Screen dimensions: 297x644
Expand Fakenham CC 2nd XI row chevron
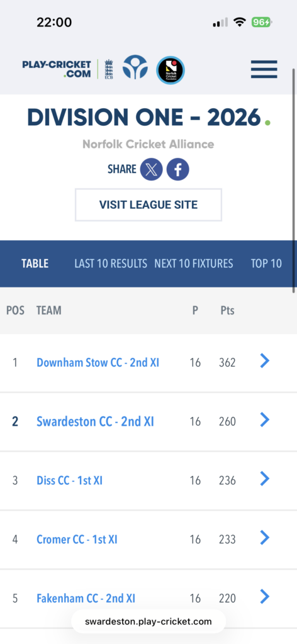265,596
